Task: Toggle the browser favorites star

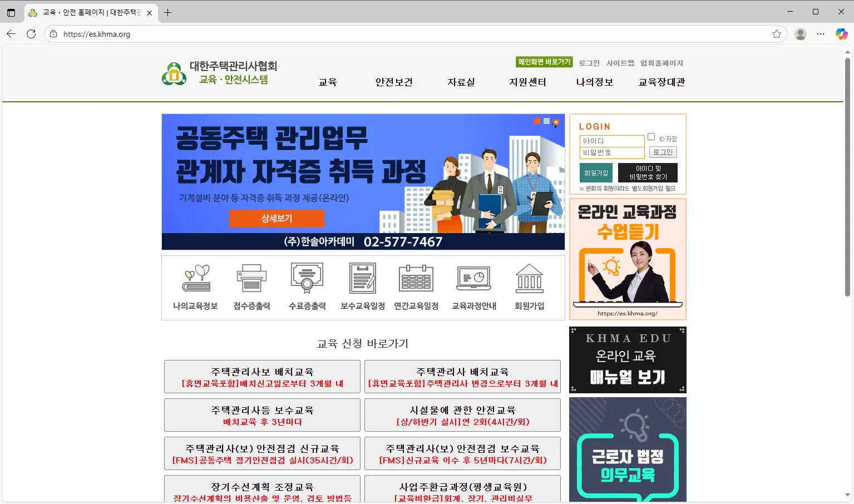Action: pyautogui.click(x=777, y=33)
